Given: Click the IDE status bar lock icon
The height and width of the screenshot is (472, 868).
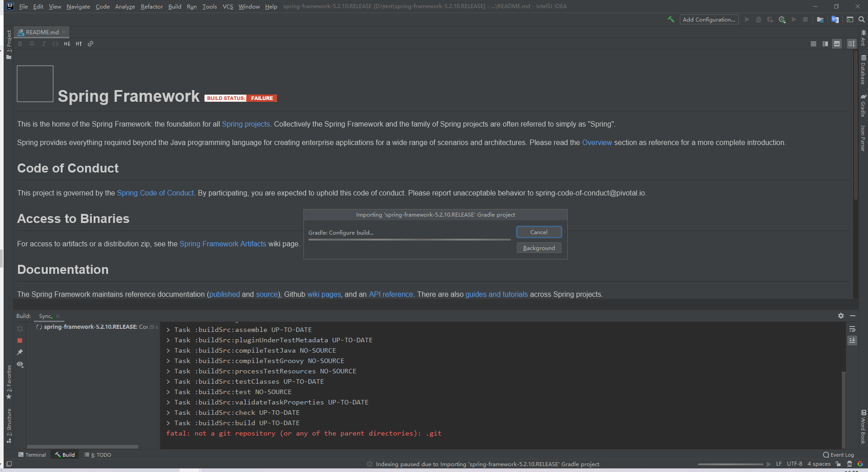Looking at the screenshot, I should coord(838,464).
